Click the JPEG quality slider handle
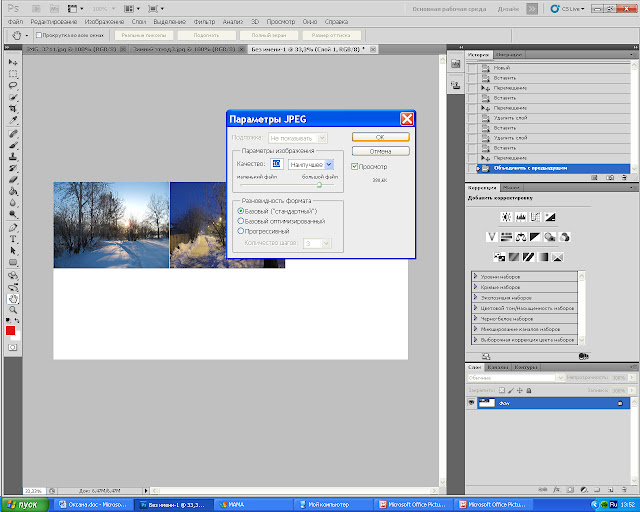Image resolution: width=640 pixels, height=512 pixels. pyautogui.click(x=319, y=185)
